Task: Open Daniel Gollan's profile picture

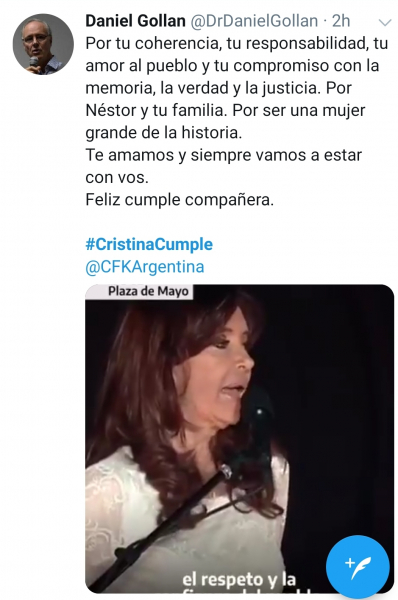Action: pyautogui.click(x=43, y=44)
